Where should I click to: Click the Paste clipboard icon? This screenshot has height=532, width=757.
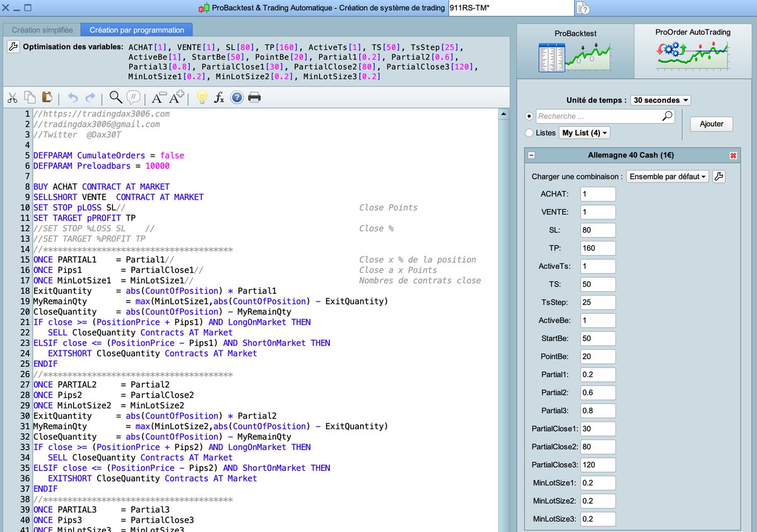[47, 97]
